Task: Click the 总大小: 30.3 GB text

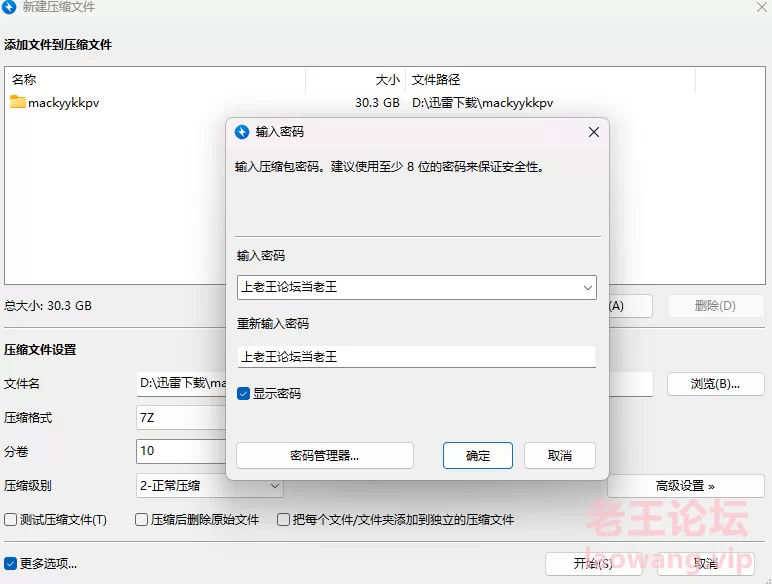Action: pyautogui.click(x=48, y=306)
